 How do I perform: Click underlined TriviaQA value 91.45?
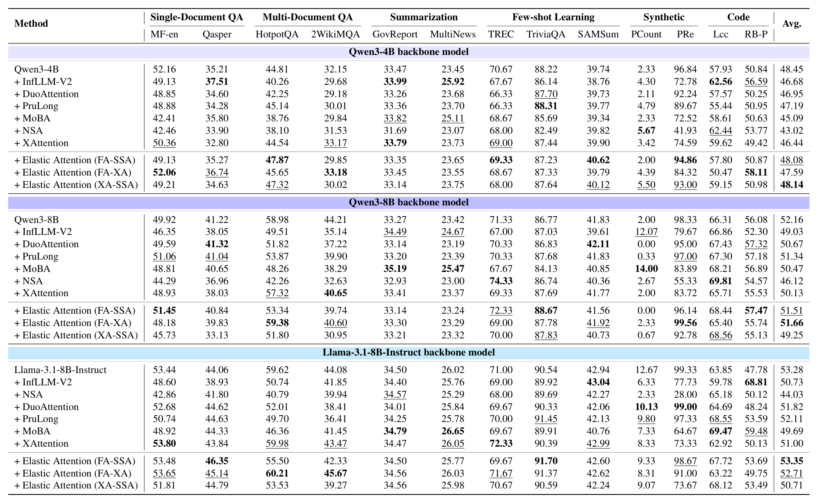point(546,419)
